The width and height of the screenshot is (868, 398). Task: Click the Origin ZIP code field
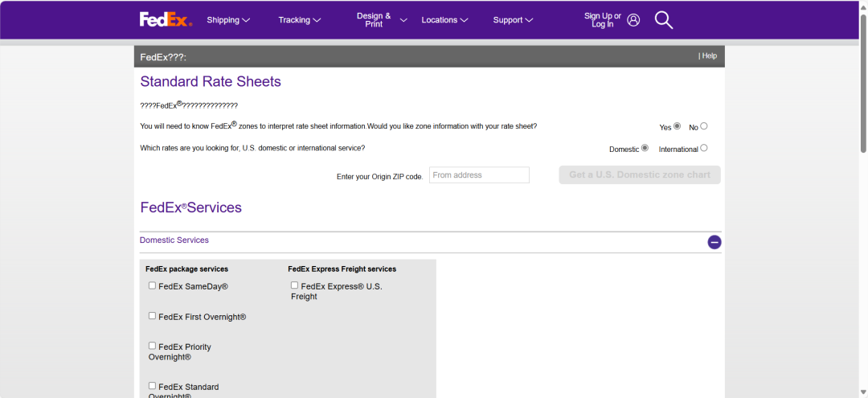tap(479, 175)
